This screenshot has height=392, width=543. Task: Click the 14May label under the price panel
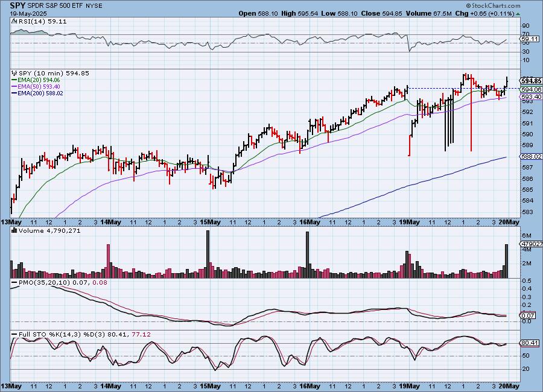click(x=110, y=222)
